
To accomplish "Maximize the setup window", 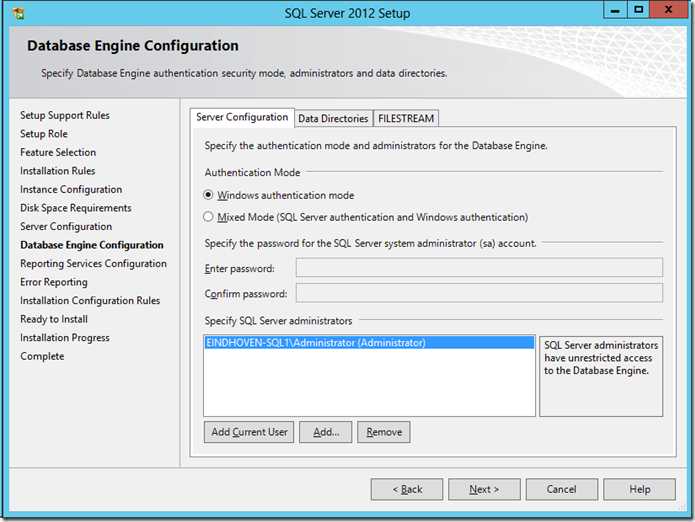I will (638, 10).
